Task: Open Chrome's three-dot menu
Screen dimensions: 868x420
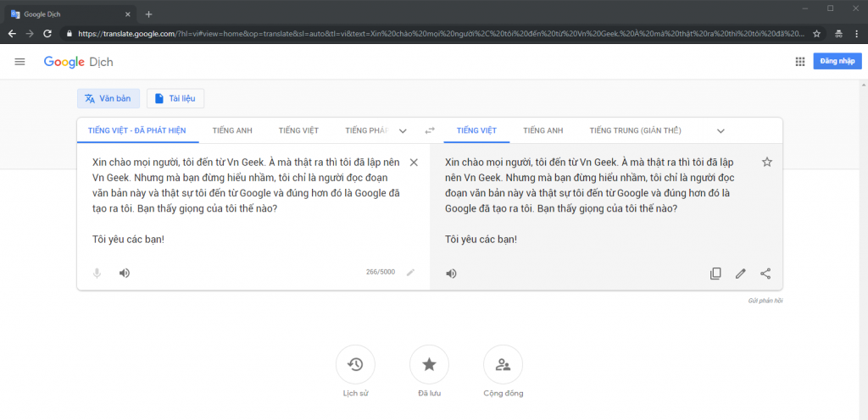Action: click(856, 33)
